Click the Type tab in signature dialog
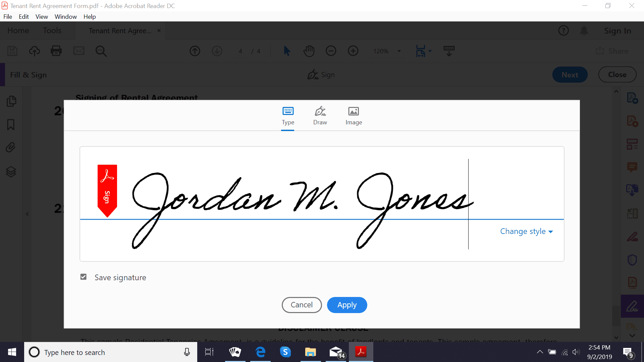The image size is (644, 362). 287,116
